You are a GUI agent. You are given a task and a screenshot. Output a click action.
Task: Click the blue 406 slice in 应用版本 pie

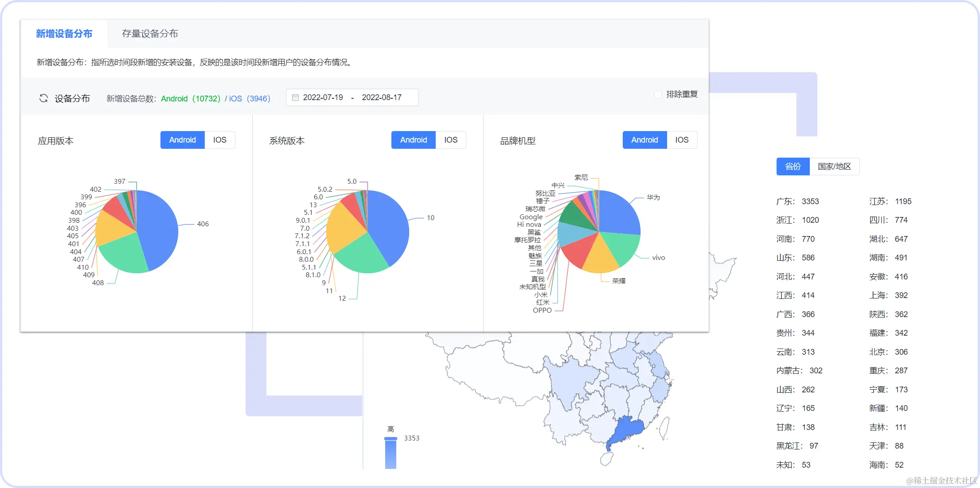(157, 226)
